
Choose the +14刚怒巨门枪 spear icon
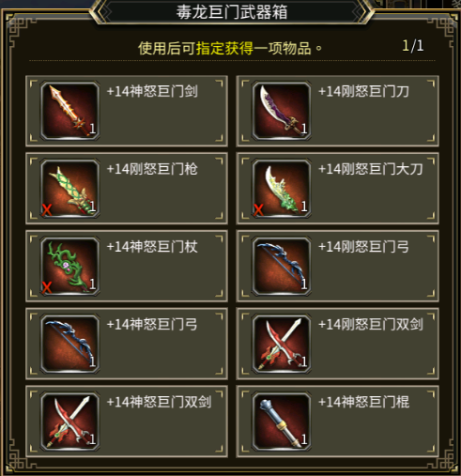pyautogui.click(x=70, y=189)
